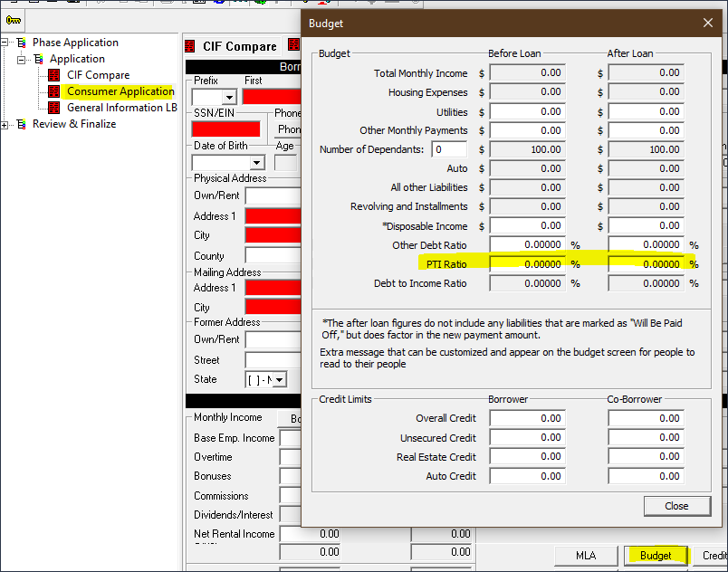Image resolution: width=728 pixels, height=572 pixels.
Task: Click the red icon beside the CIF Compare title
Action: [x=190, y=45]
